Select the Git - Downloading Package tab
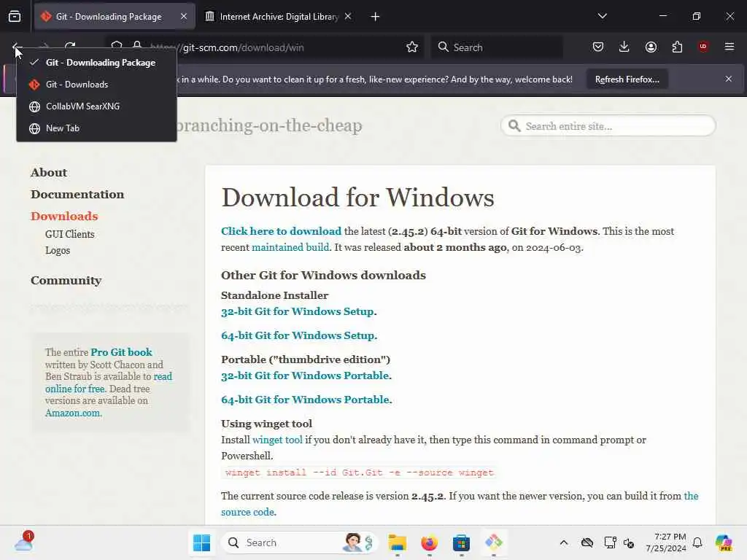Screen dimensions: 747x560 pos(115,17)
